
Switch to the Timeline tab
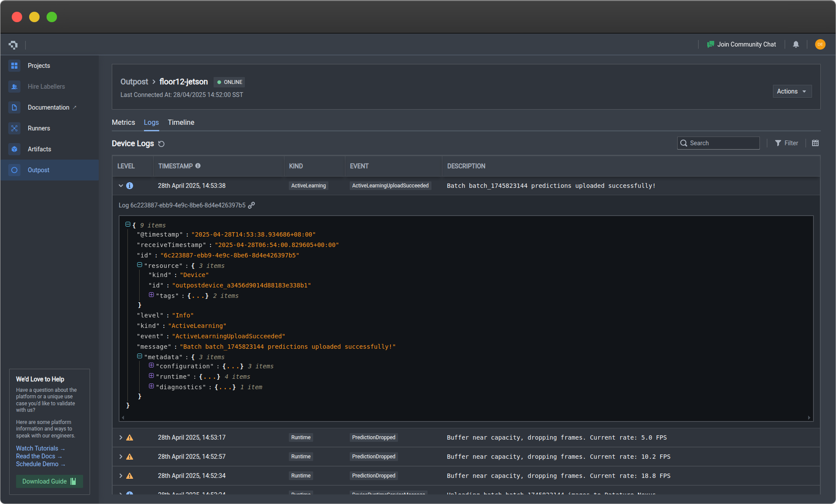(x=181, y=123)
